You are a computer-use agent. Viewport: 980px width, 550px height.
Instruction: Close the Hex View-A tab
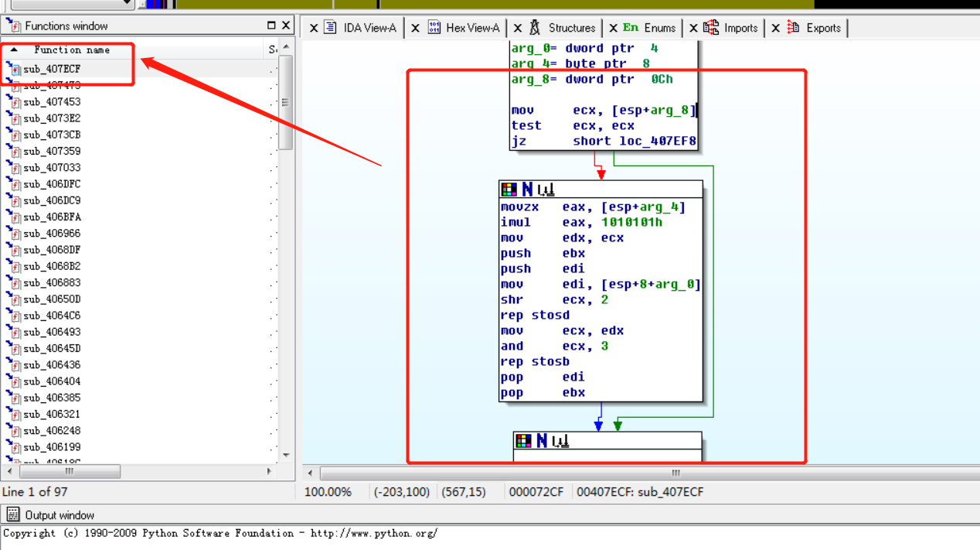(x=415, y=28)
